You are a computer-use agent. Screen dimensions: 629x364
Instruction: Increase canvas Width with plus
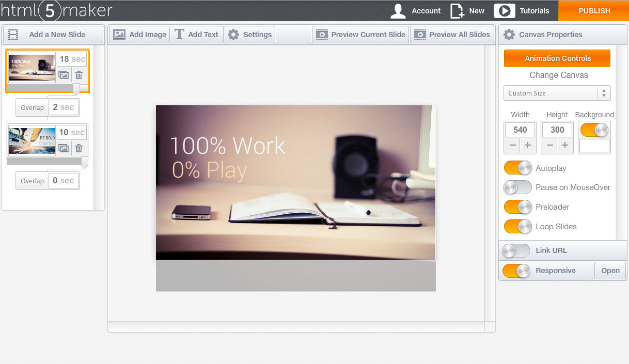pyautogui.click(x=528, y=146)
